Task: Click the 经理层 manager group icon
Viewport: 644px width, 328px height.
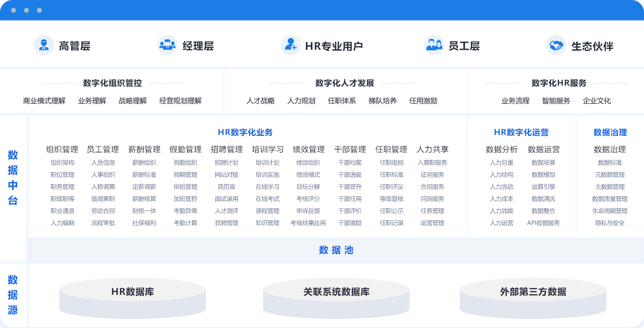Action: pyautogui.click(x=167, y=45)
